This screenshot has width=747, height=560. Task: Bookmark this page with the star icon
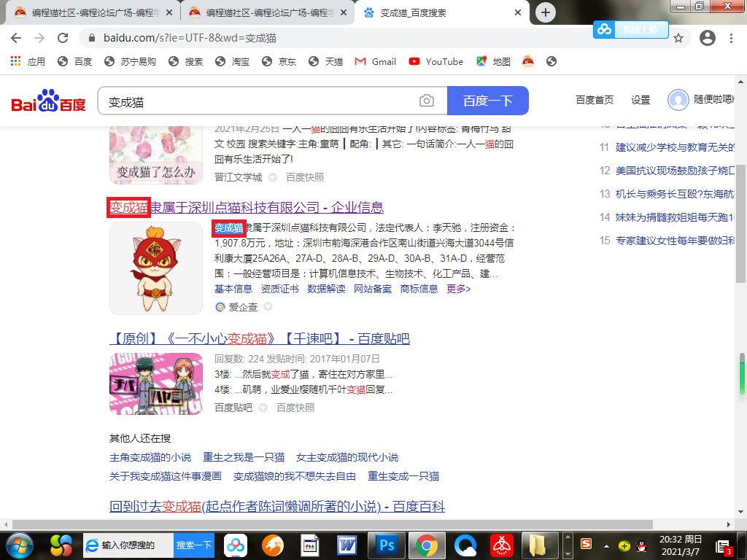coord(678,38)
